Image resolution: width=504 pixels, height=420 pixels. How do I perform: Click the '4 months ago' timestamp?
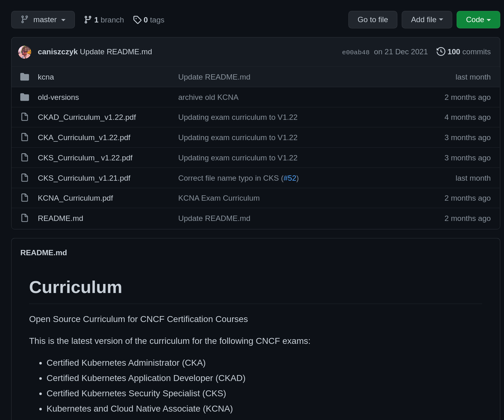click(x=468, y=117)
